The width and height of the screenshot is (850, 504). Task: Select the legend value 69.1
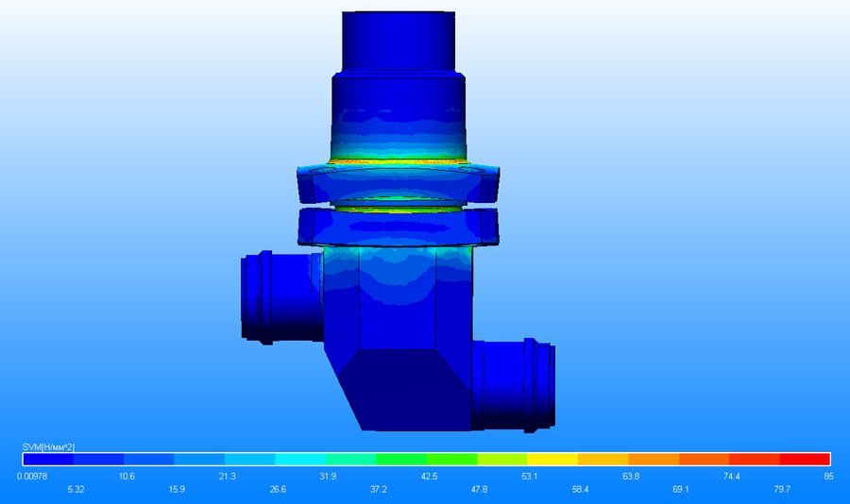(681, 489)
